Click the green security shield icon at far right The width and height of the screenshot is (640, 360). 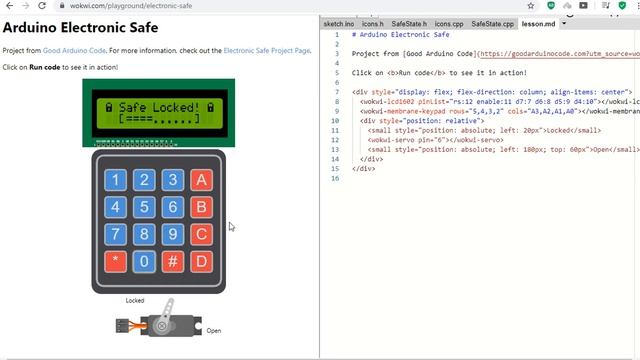tap(622, 5)
